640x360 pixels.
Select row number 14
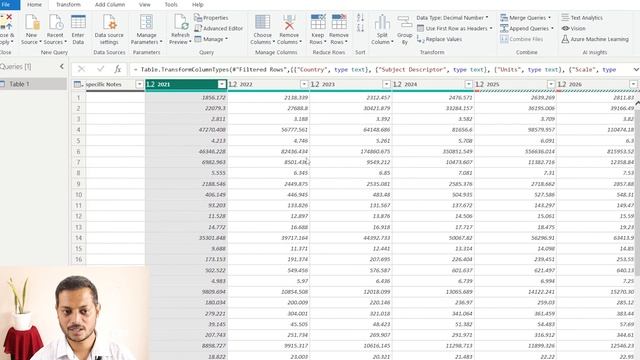[78, 238]
